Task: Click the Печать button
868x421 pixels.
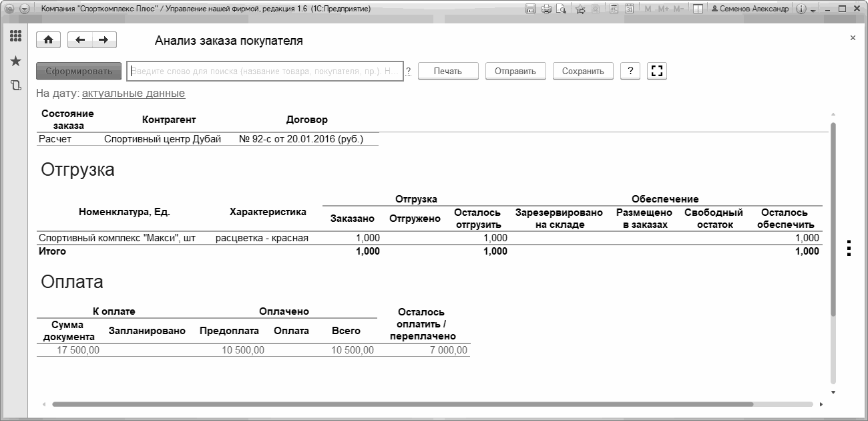Action: point(449,71)
